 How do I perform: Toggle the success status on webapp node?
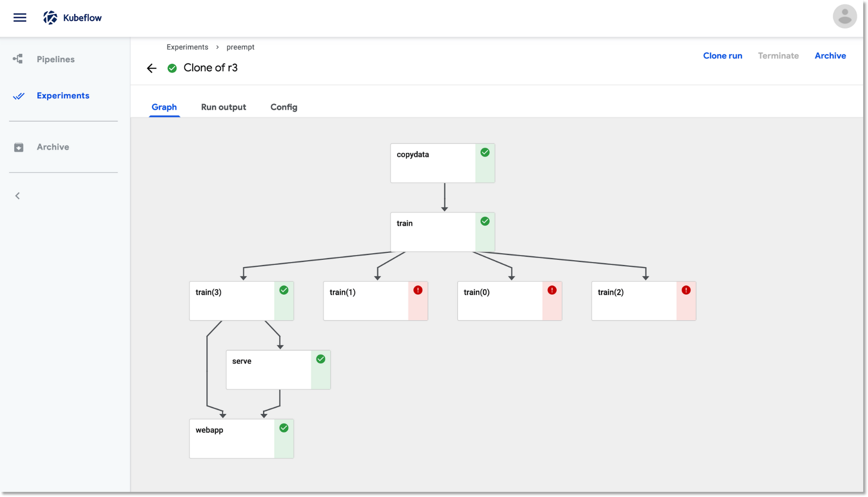284,429
